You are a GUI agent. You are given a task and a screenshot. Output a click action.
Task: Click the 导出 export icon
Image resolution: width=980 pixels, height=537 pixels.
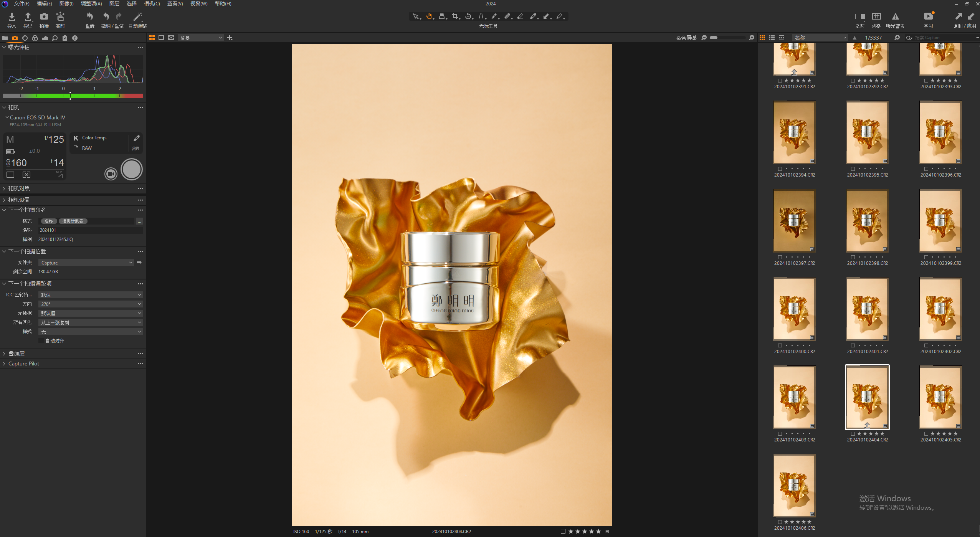tap(28, 17)
